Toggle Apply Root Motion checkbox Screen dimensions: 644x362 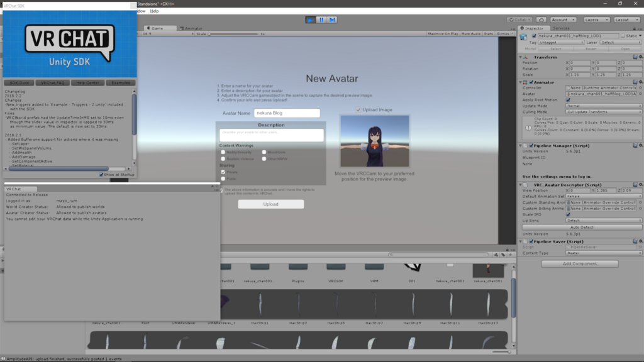point(568,100)
